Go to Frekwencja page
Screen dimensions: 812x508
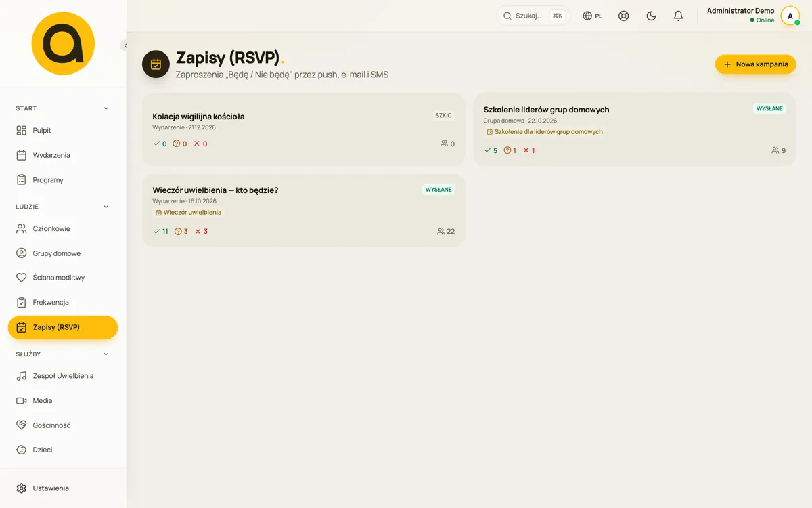(63, 302)
